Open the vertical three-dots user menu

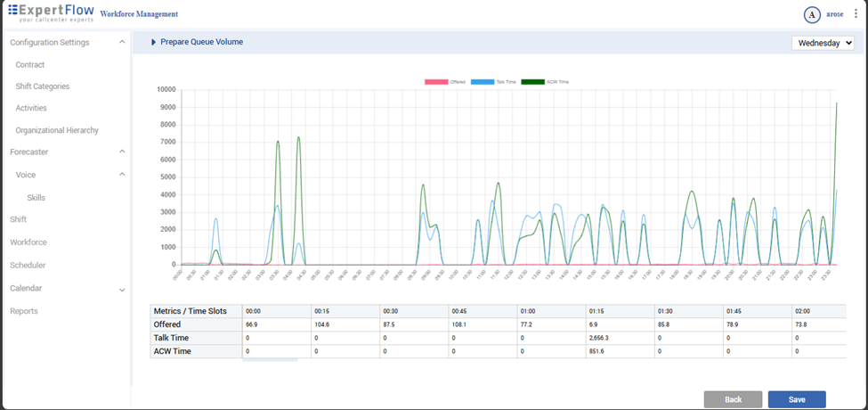tap(856, 14)
